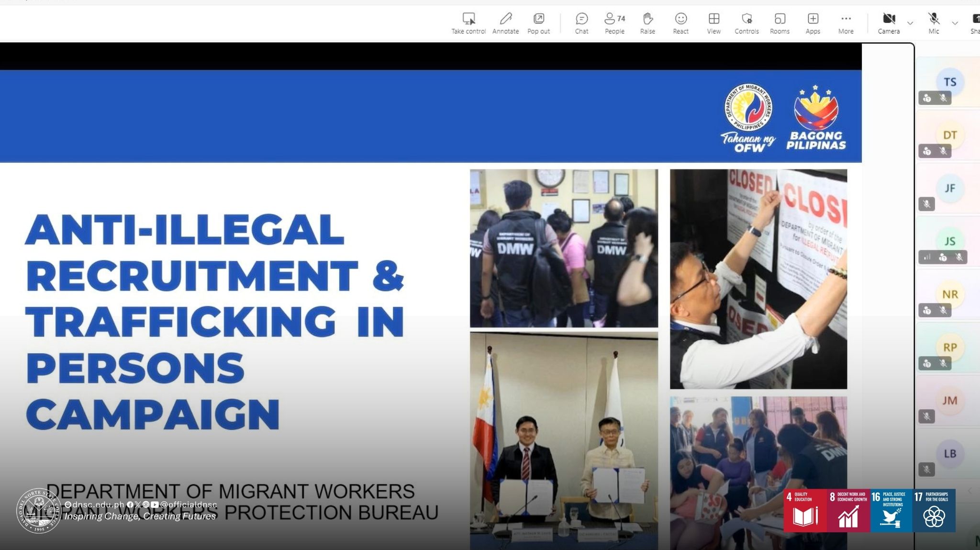Open meeting Controls shield icon
980x550 pixels.
tap(746, 23)
